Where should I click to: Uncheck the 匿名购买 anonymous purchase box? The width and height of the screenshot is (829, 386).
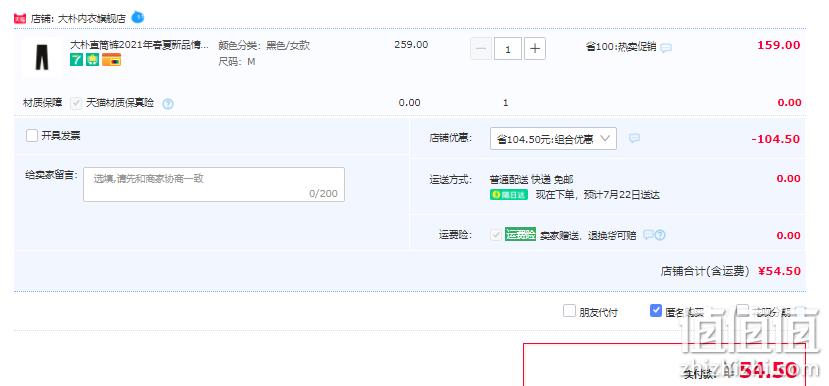[x=656, y=311]
